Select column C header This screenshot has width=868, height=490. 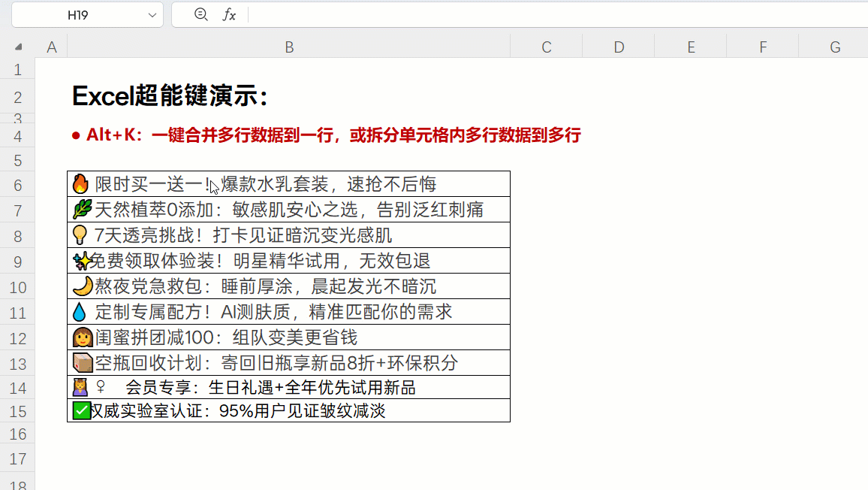click(x=547, y=47)
